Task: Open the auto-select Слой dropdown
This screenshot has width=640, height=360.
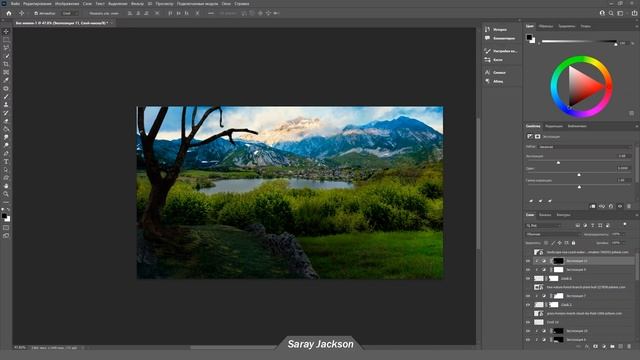Action: pyautogui.click(x=70, y=13)
